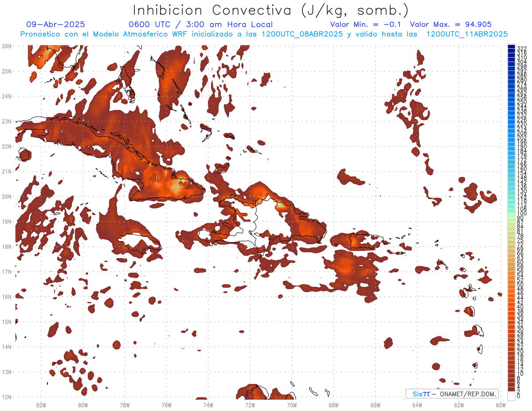The image size is (532, 411).
Task: Click the 72W longitude label
Action: [250, 405]
